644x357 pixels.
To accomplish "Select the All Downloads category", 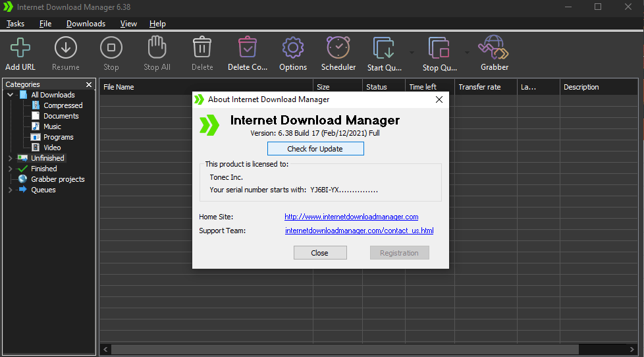I will click(x=53, y=95).
